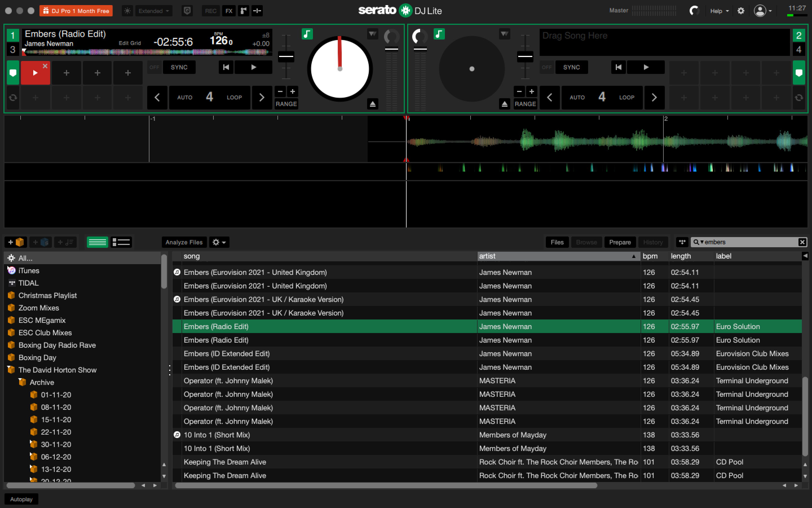
Task: Play the track on deck 1
Action: pos(253,67)
